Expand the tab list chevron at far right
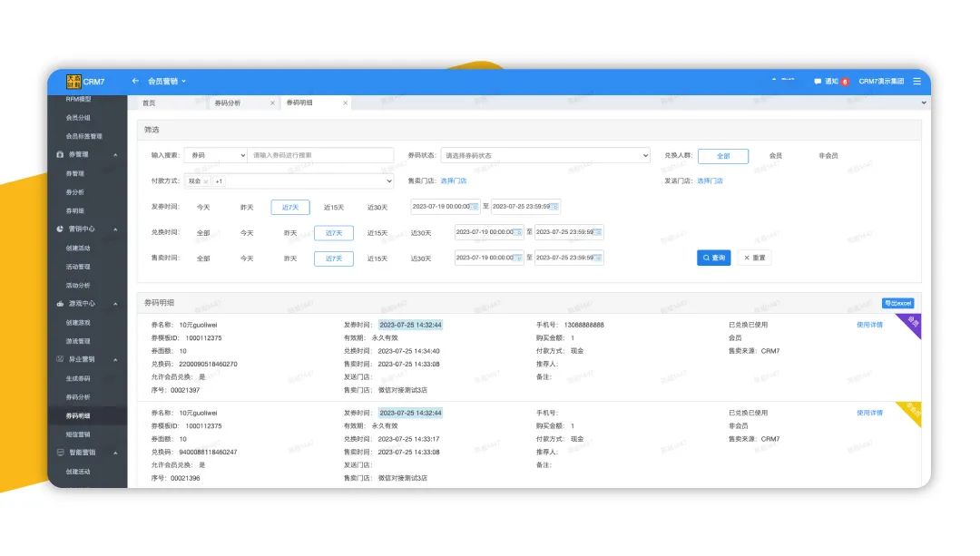980x556 pixels. coord(923,102)
